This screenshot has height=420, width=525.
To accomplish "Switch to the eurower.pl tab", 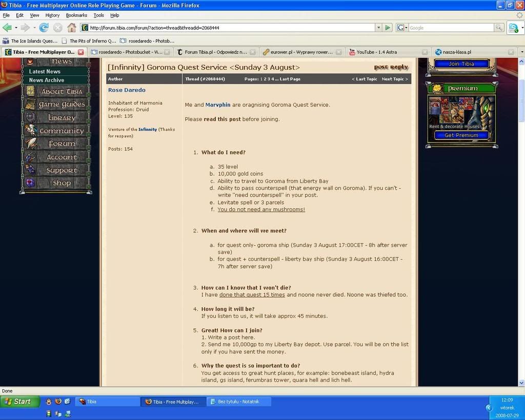I will (301, 52).
